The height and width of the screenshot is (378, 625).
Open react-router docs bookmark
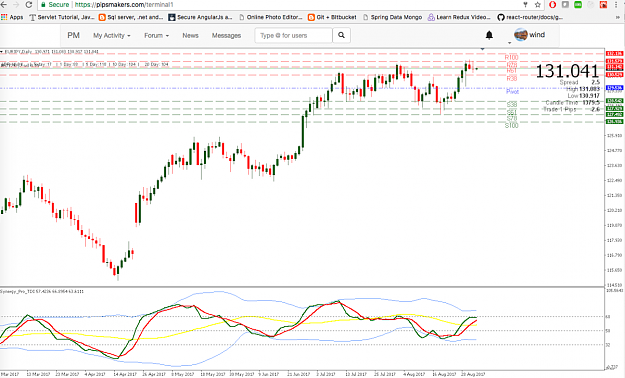point(530,17)
